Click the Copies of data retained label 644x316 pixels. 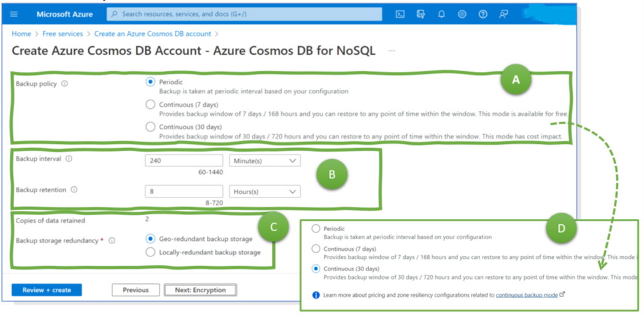point(50,221)
